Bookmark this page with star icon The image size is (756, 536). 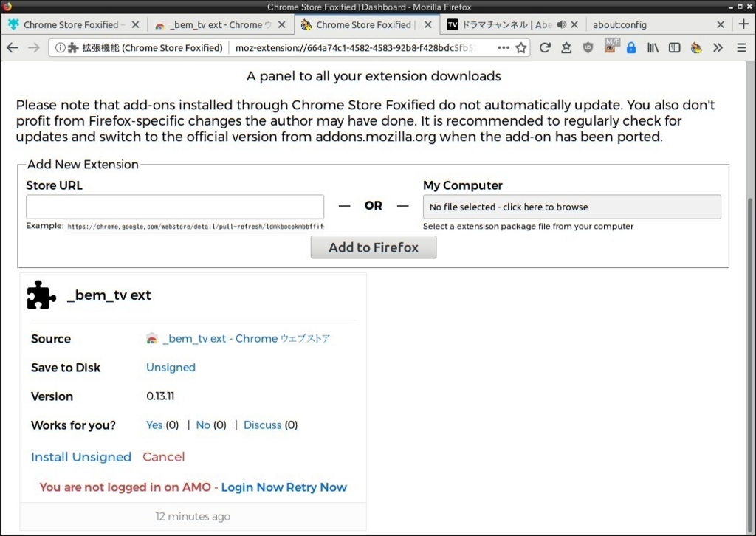(520, 48)
